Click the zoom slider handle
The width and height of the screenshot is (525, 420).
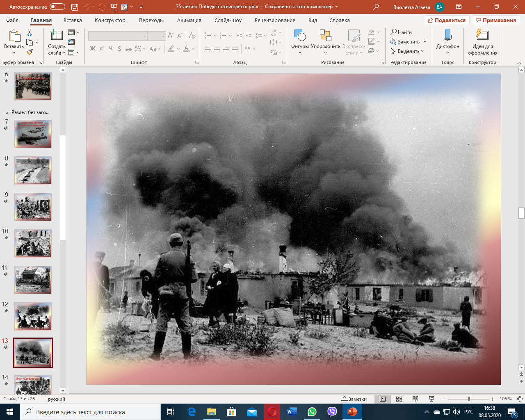coord(469,399)
